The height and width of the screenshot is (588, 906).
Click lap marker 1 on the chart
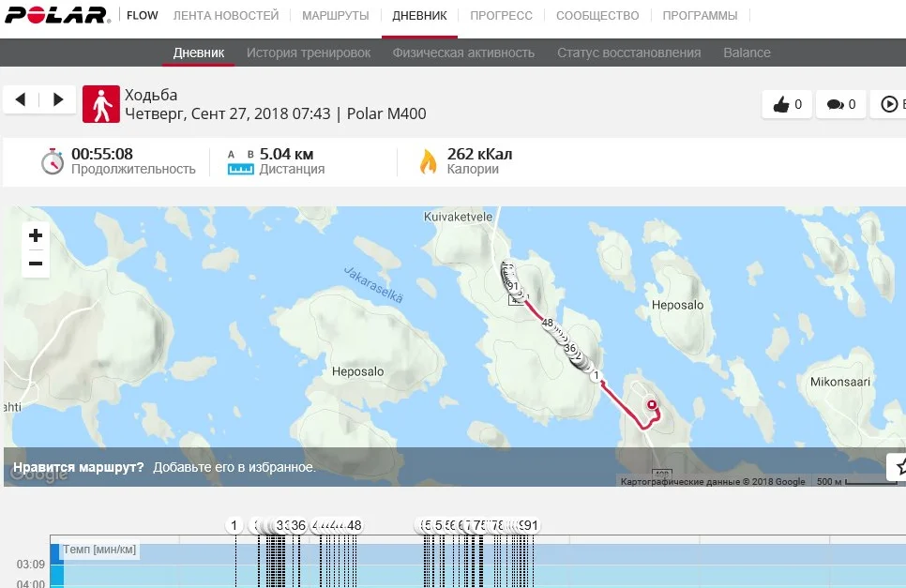234,525
